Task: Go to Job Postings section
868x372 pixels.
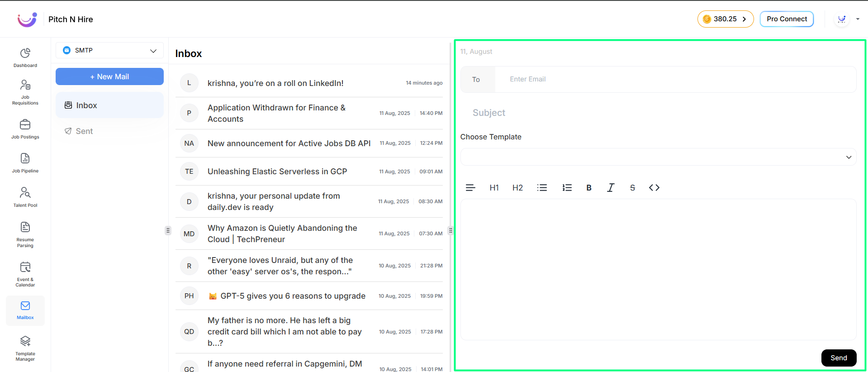Action: pos(25,129)
